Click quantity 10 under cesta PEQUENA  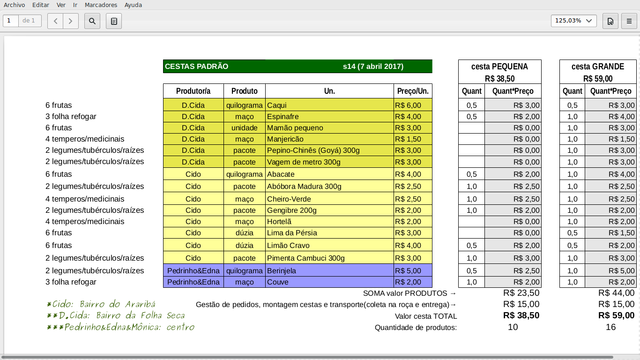pyautogui.click(x=513, y=327)
